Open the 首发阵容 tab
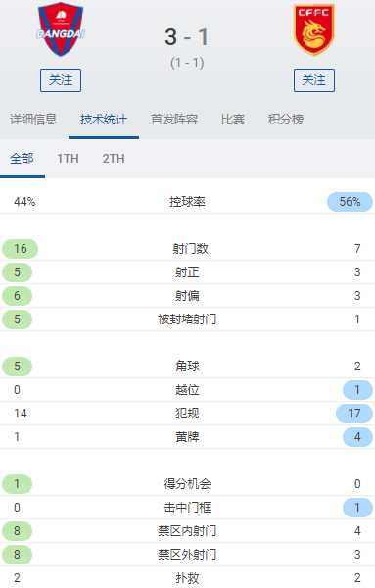 pyautogui.click(x=174, y=120)
